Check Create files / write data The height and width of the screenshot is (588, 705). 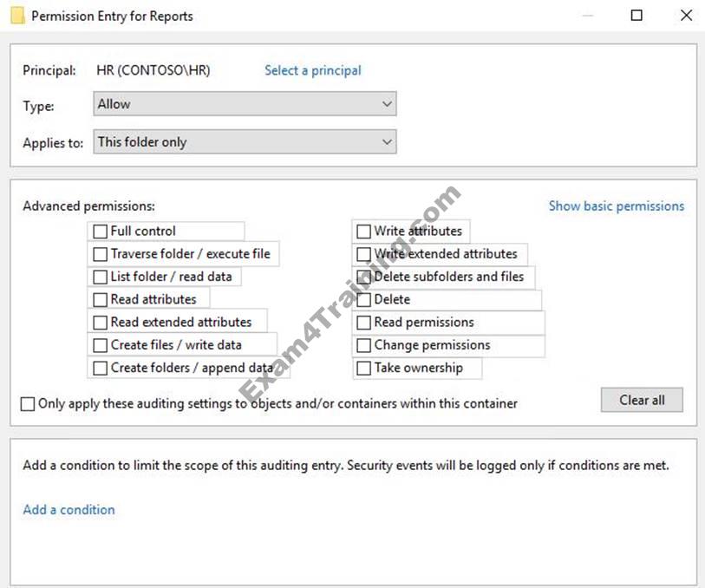click(101, 345)
